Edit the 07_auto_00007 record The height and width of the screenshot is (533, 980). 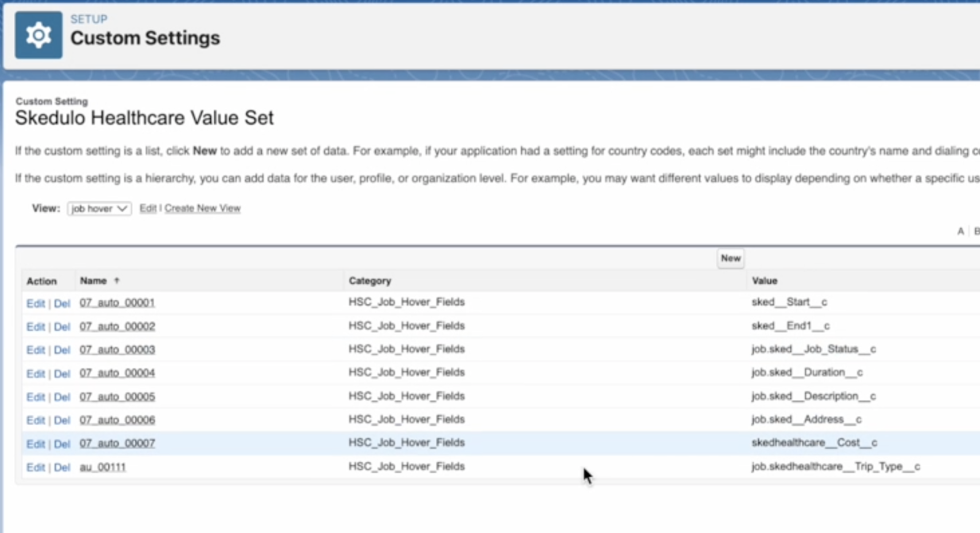(36, 444)
